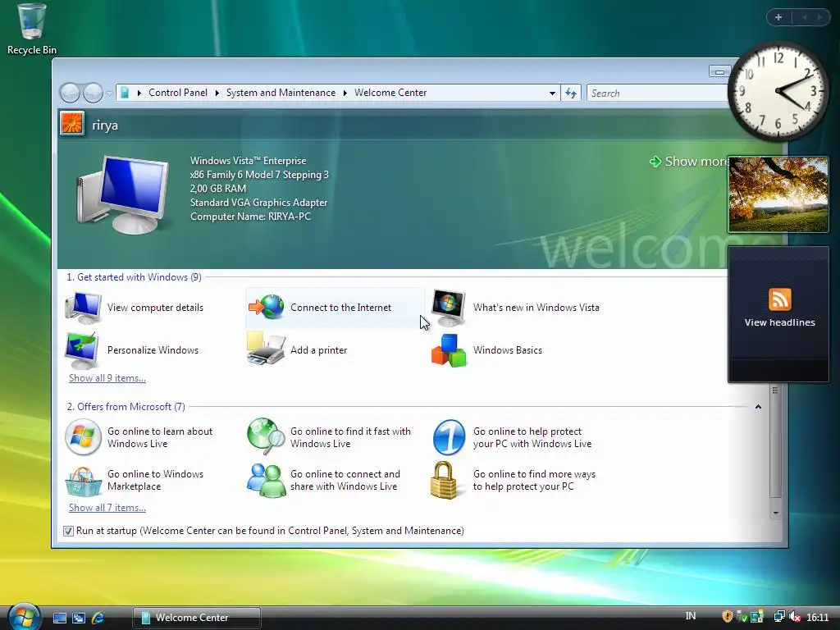
Task: Click Show Desktop in Quick Launch
Action: click(59, 618)
